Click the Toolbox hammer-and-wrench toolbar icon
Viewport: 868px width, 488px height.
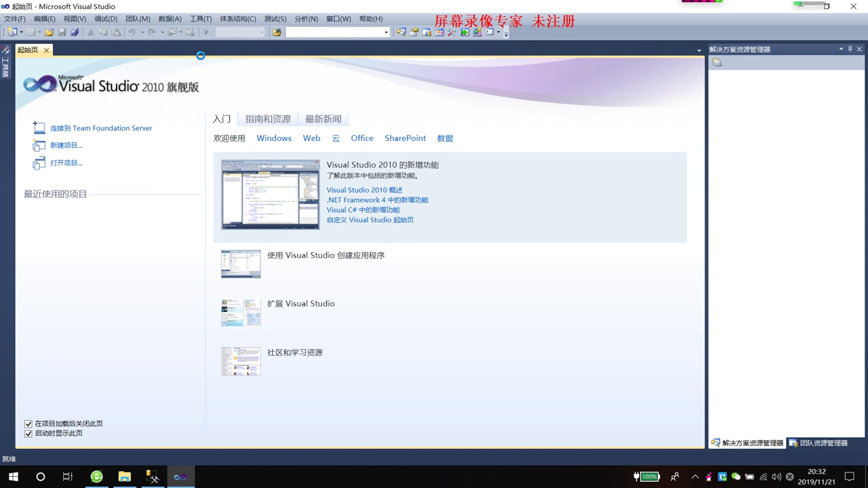(x=452, y=32)
